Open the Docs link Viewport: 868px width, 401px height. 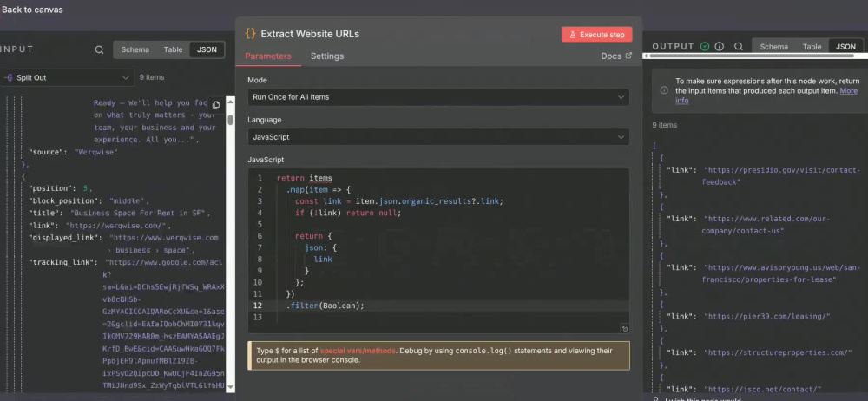coord(616,56)
